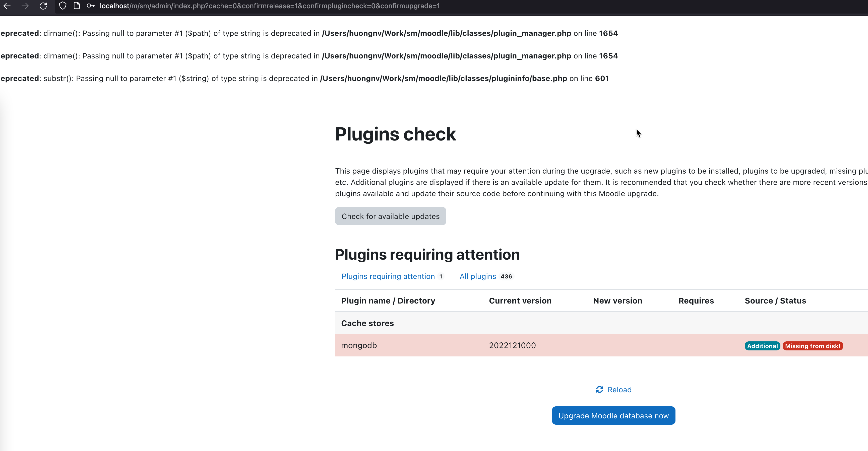The image size is (868, 451).
Task: Show site information via the page icon
Action: click(x=77, y=6)
